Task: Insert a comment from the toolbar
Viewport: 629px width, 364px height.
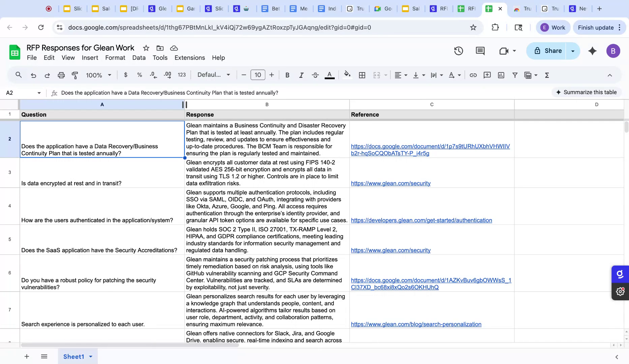Action: pyautogui.click(x=487, y=75)
